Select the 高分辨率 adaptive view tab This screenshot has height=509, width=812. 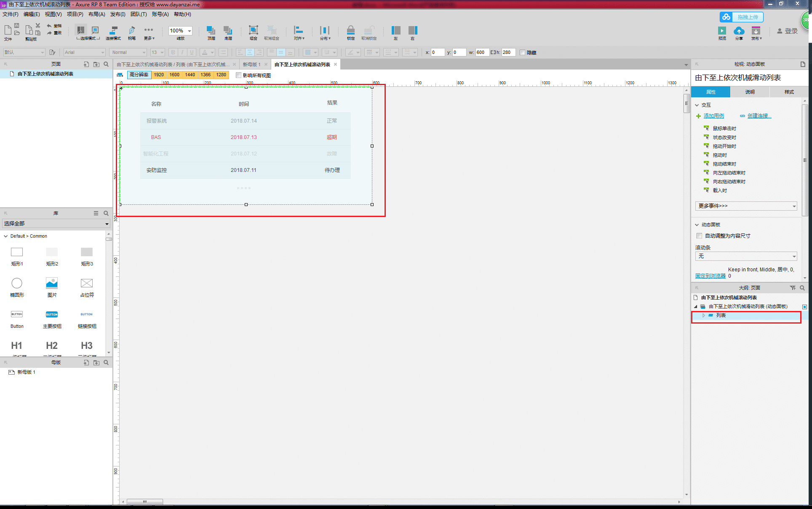(139, 75)
